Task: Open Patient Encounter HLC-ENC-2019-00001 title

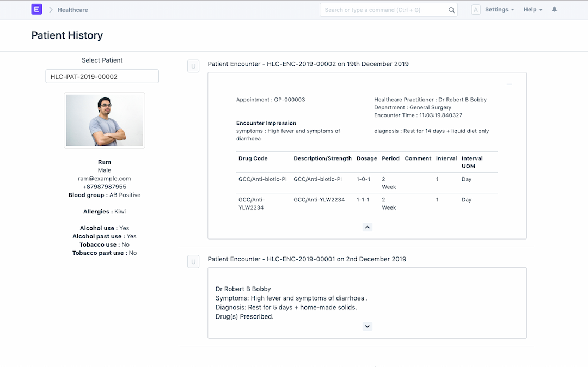Action: [307, 259]
